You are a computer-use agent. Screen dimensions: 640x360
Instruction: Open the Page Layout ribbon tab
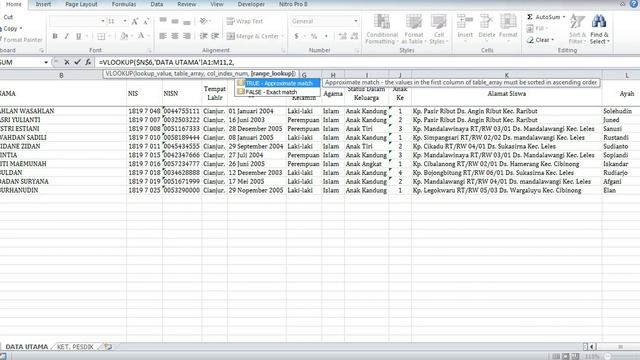pyautogui.click(x=81, y=4)
